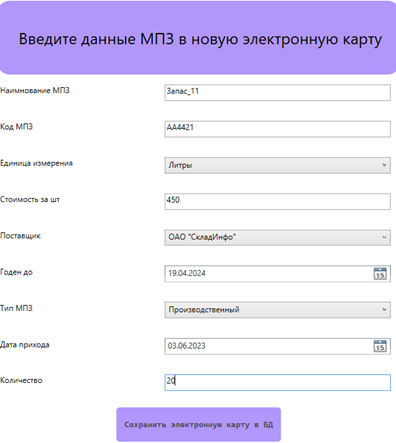Viewport: 396px width, 443px height.
Task: Expand the Тип МПЗ dropdown arrow
Action: tap(384, 310)
